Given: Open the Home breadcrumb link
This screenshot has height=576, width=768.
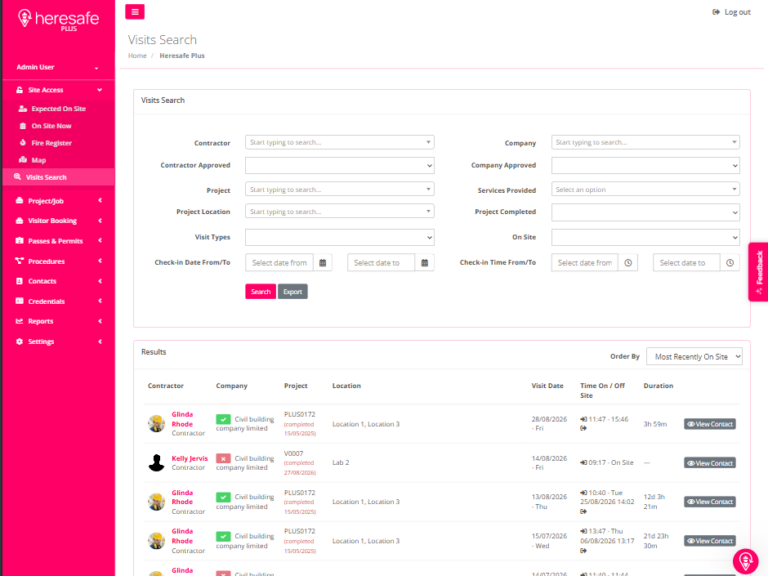Looking at the screenshot, I should click(137, 56).
